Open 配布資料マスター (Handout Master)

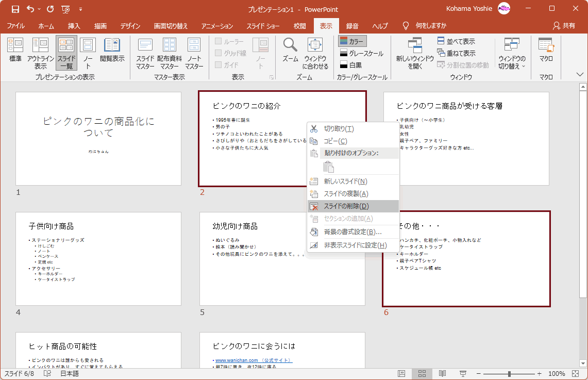point(170,53)
